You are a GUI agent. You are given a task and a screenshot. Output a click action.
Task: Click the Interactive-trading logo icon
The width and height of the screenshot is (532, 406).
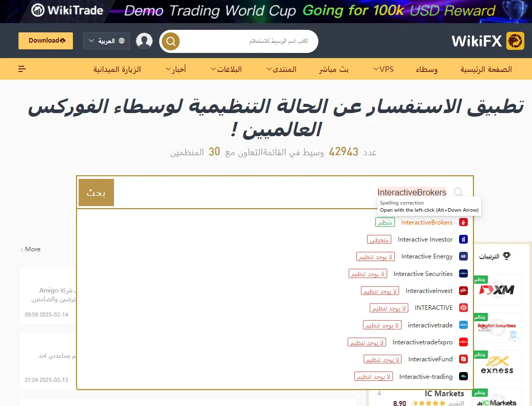coord(464,376)
